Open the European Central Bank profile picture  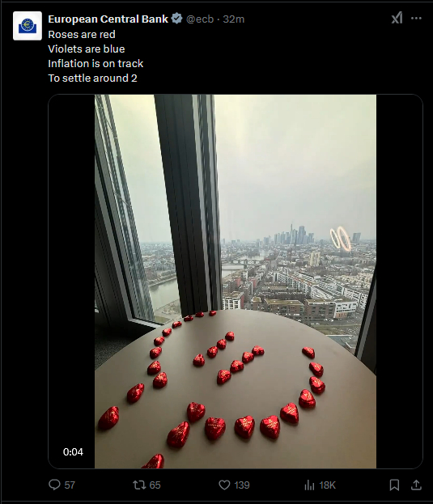click(28, 26)
